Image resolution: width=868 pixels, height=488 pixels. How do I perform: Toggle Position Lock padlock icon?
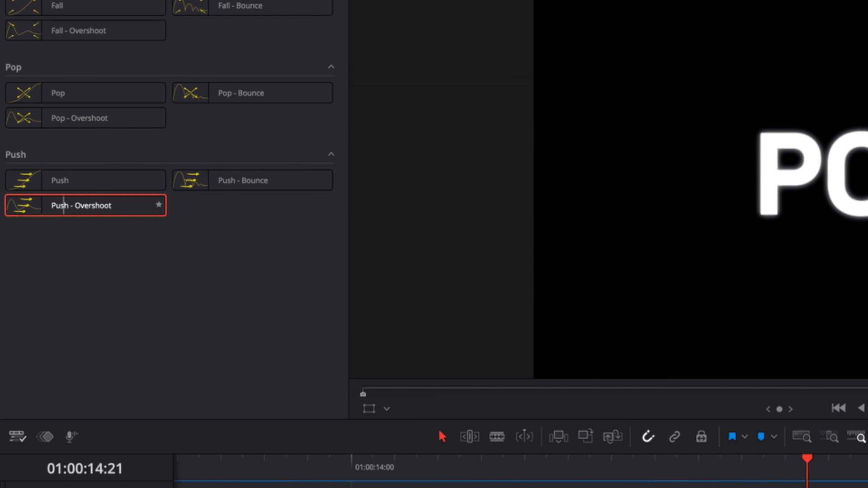(701, 436)
